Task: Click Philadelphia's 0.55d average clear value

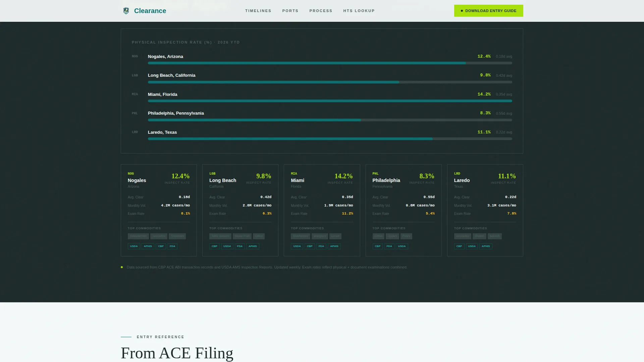Action: (x=429, y=197)
